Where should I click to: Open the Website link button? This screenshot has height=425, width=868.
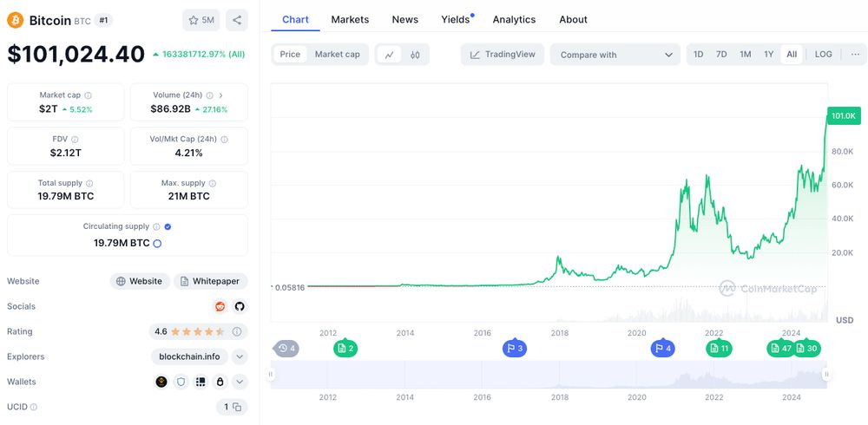pyautogui.click(x=140, y=281)
